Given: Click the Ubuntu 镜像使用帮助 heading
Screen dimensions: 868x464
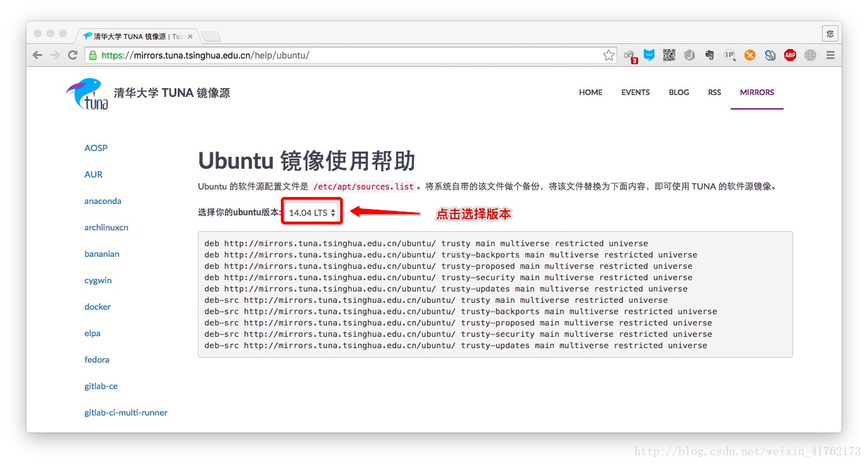Looking at the screenshot, I should point(307,161).
